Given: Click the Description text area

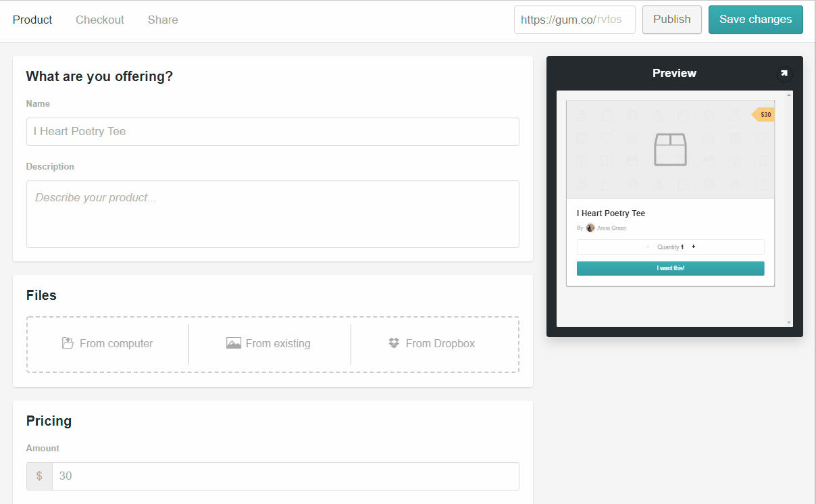Looking at the screenshot, I should (273, 214).
